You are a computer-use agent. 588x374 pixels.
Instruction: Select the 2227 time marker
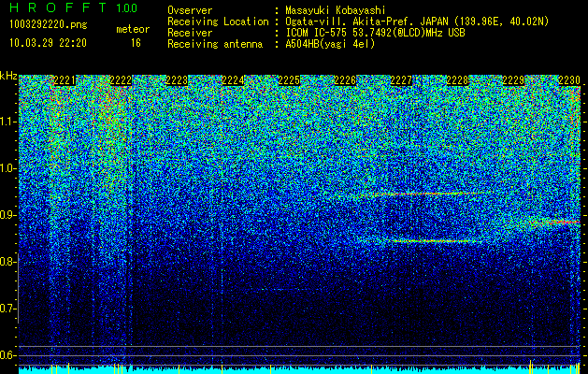click(x=401, y=80)
